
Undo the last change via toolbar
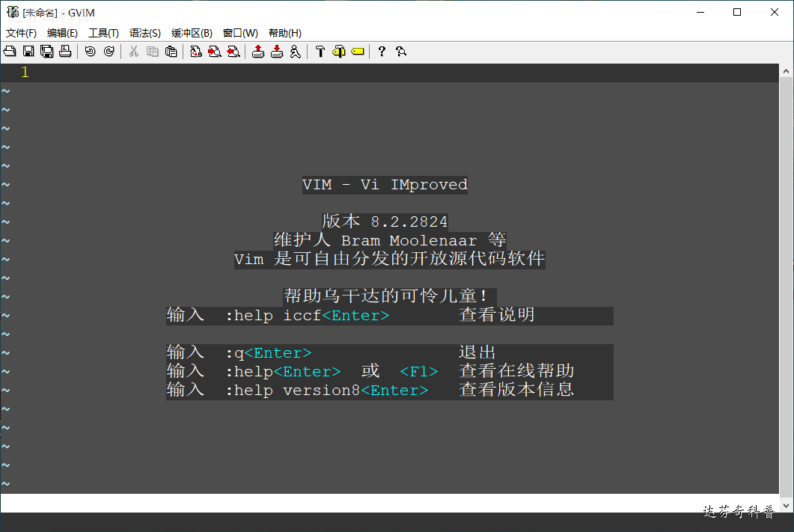click(89, 51)
